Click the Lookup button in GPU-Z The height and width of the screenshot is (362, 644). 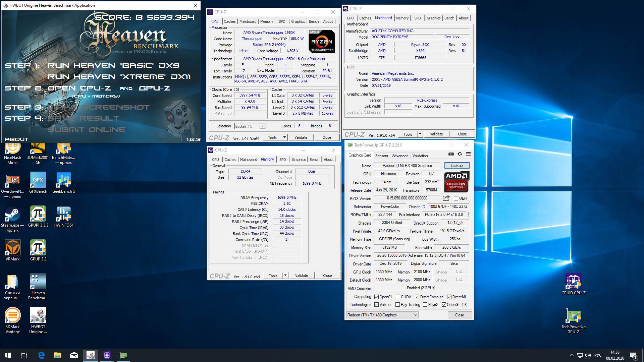click(x=457, y=166)
